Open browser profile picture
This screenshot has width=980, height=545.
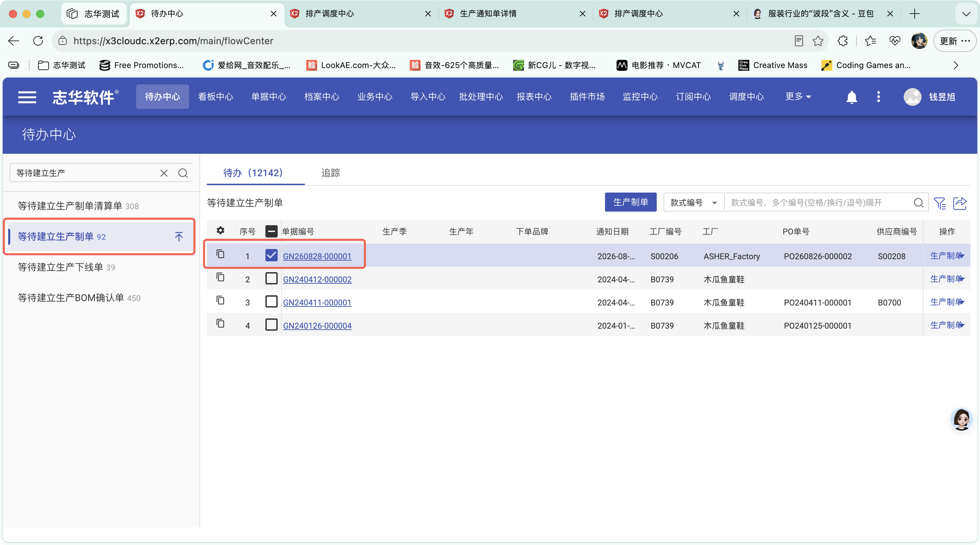(919, 41)
